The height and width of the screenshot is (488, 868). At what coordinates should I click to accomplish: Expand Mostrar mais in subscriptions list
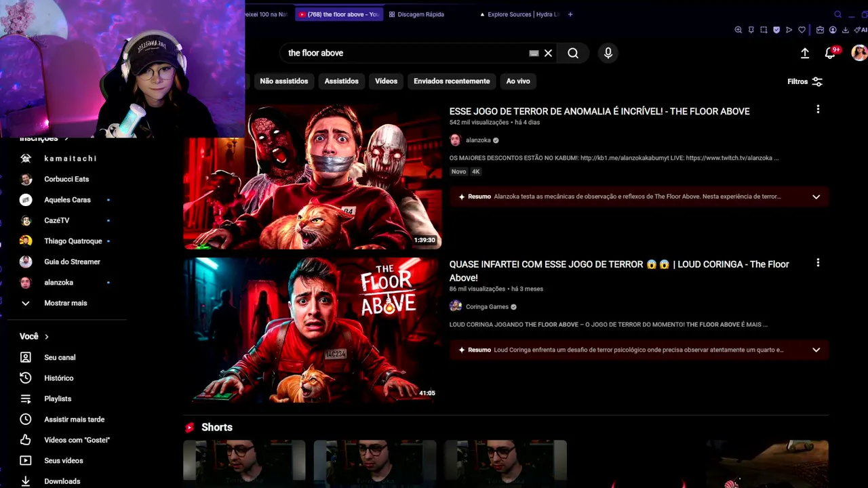(66, 303)
